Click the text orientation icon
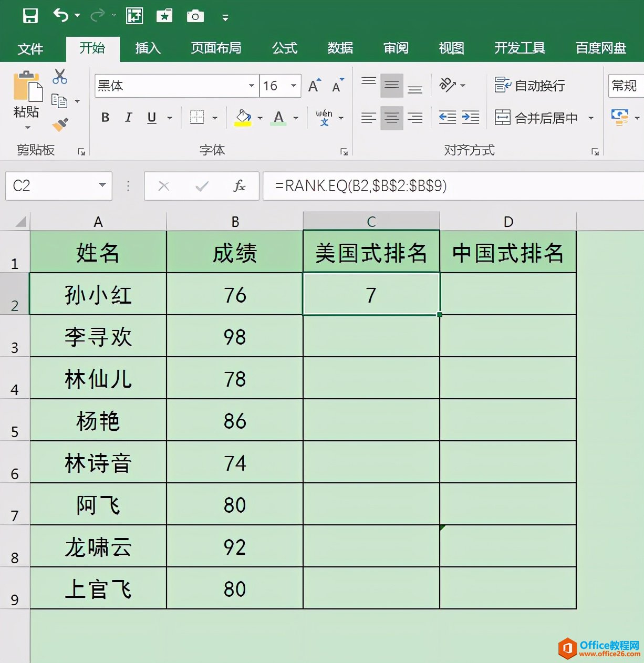Screen dimensions: 644x663 448,85
